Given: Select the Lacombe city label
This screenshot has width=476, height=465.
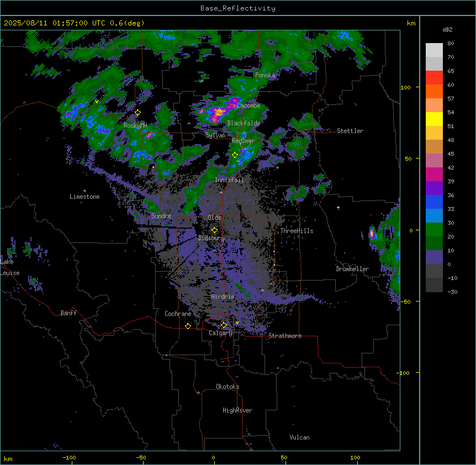Looking at the screenshot, I should click(x=248, y=105).
